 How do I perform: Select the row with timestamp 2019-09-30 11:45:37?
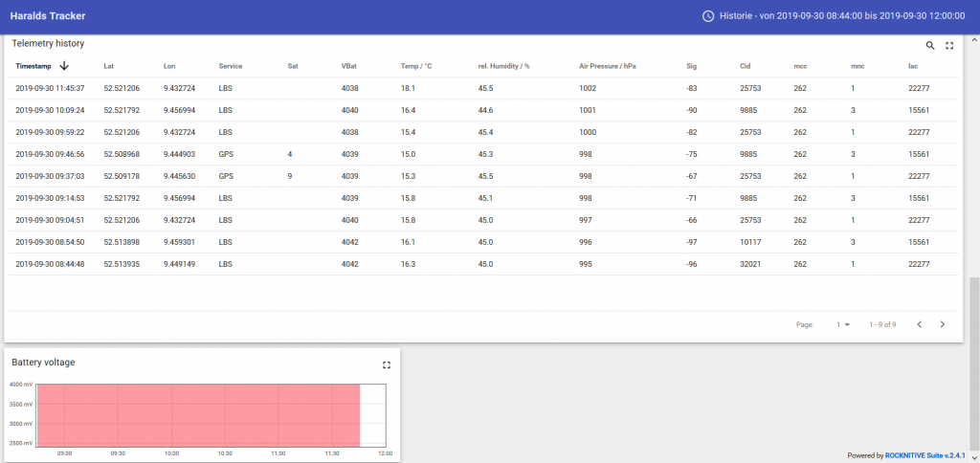(50, 88)
